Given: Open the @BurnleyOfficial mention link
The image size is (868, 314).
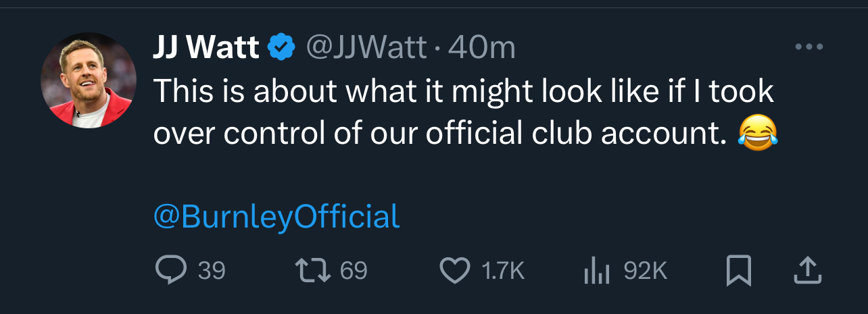Looking at the screenshot, I should pos(276,216).
